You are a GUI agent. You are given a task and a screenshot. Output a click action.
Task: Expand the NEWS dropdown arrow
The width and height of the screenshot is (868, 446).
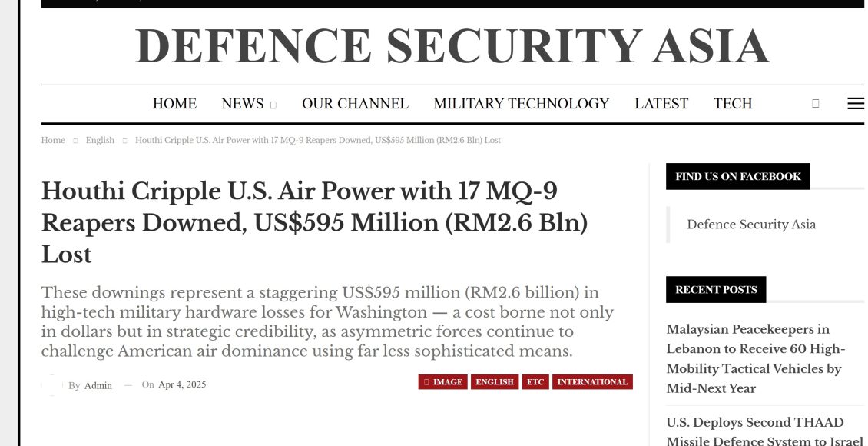[x=273, y=105]
